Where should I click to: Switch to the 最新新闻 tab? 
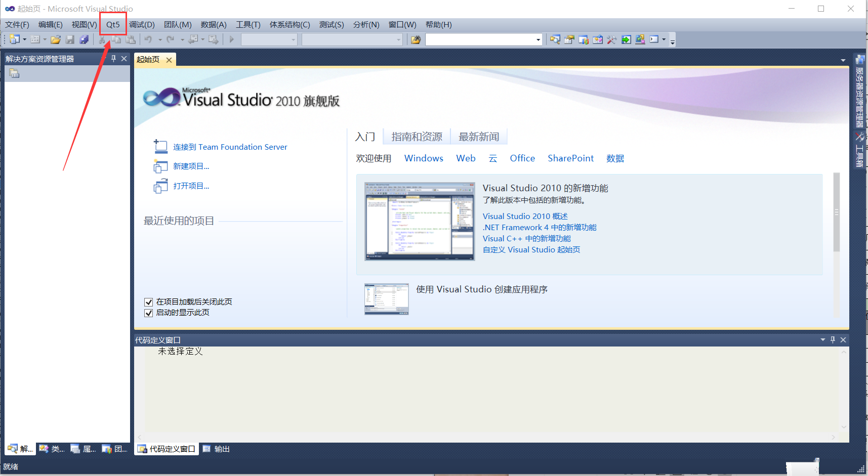coord(478,136)
